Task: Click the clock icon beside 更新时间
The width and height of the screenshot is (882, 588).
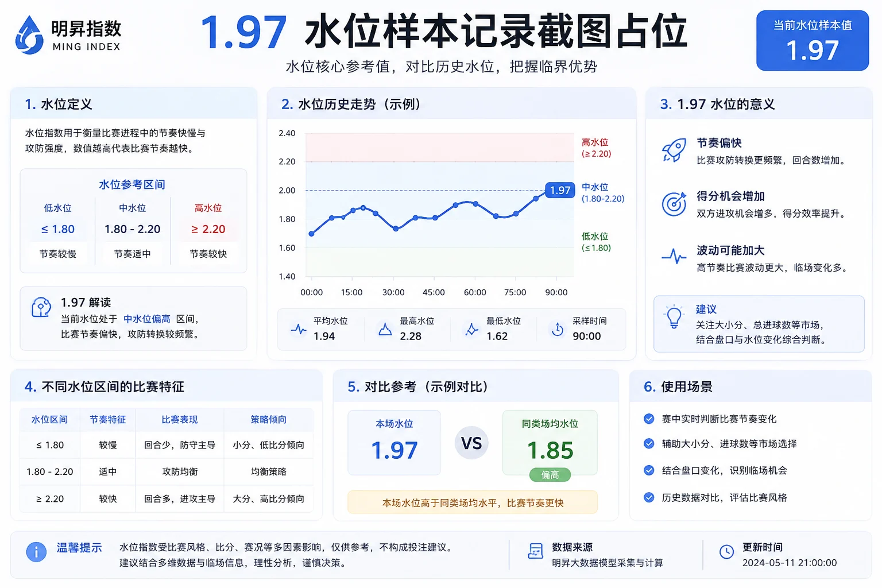Action: point(726,552)
